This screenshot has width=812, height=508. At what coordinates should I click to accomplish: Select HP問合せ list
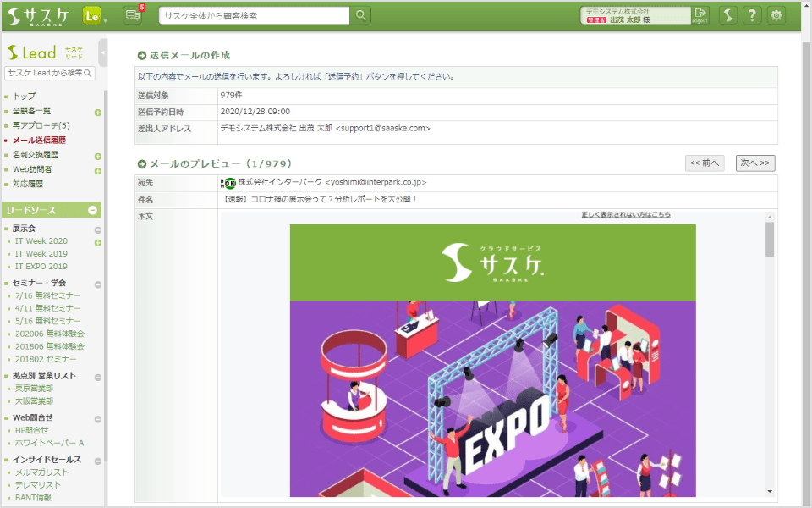[31, 430]
